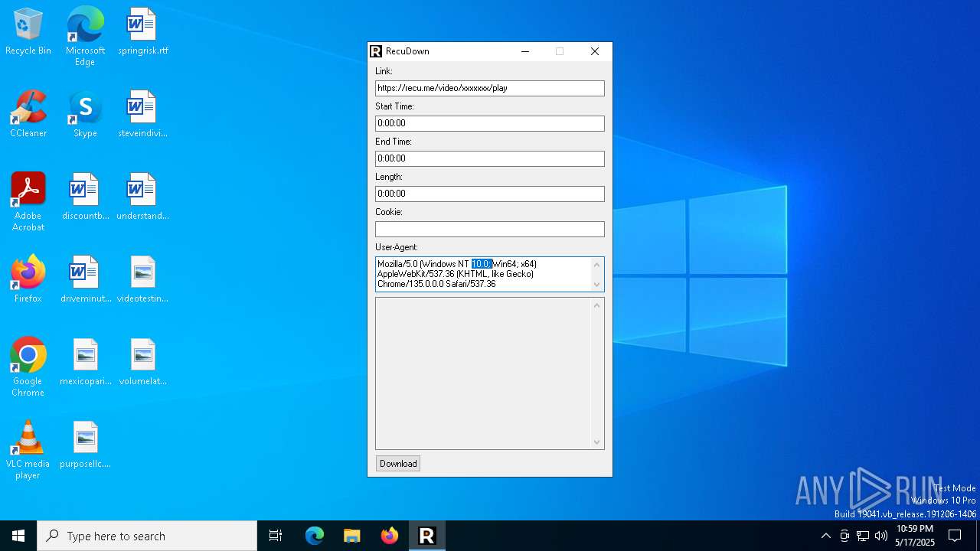Click the Download button

pyautogui.click(x=398, y=464)
